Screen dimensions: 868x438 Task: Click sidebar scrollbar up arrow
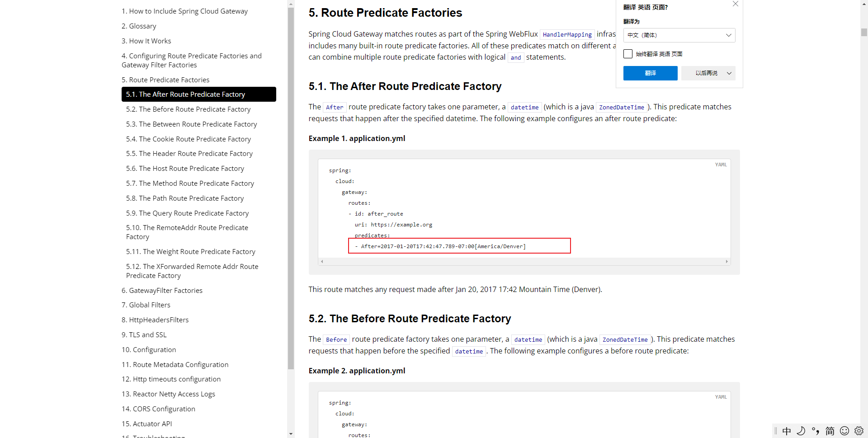[291, 4]
